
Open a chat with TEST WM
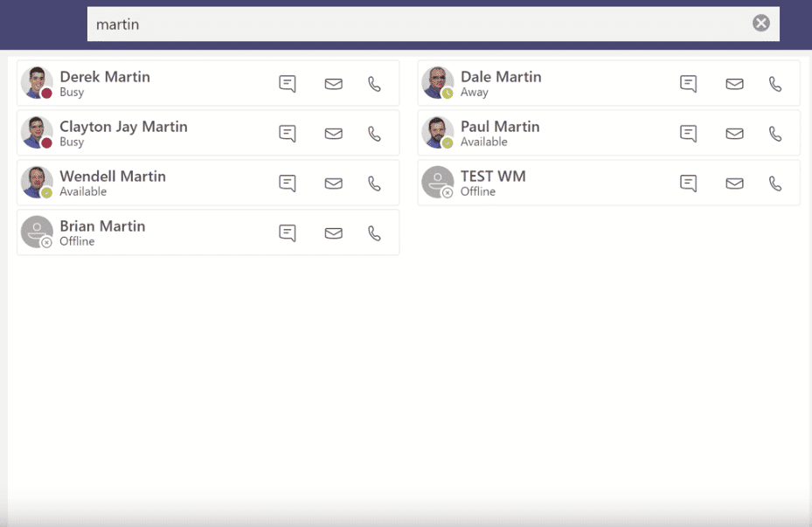(x=688, y=183)
